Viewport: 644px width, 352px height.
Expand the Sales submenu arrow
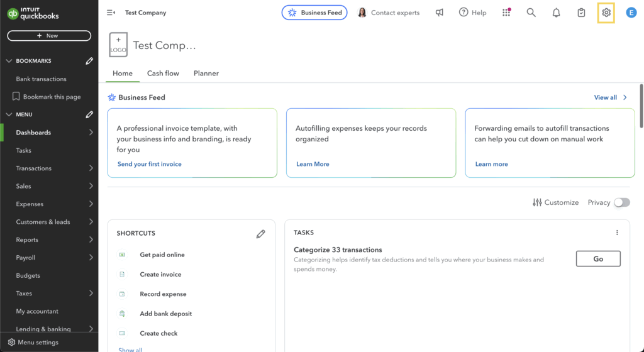click(x=91, y=186)
